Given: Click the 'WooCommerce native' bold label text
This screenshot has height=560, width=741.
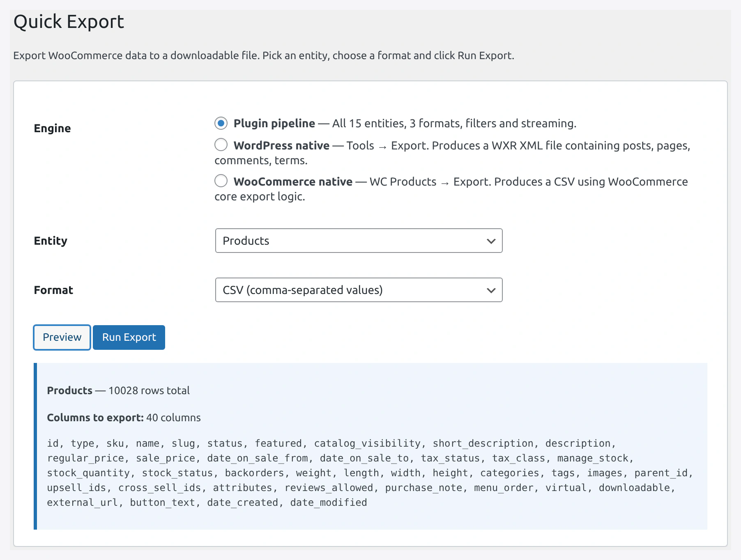Looking at the screenshot, I should point(293,181).
